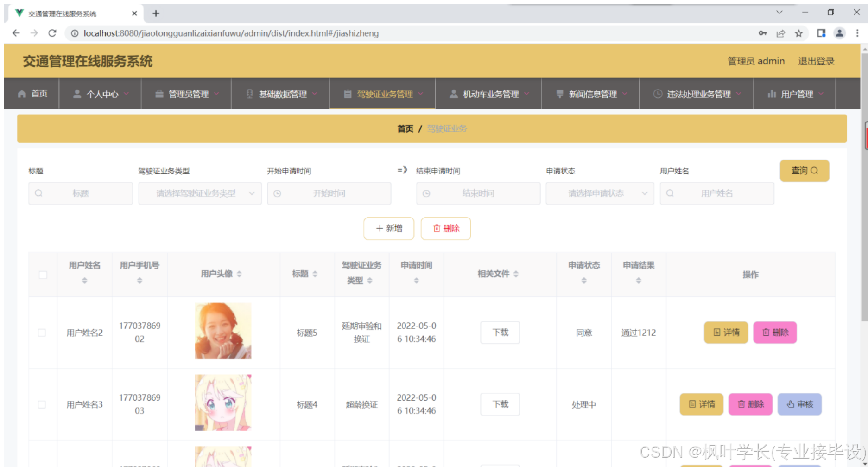Open the browser side panel icon
868x467 pixels.
pos(821,33)
